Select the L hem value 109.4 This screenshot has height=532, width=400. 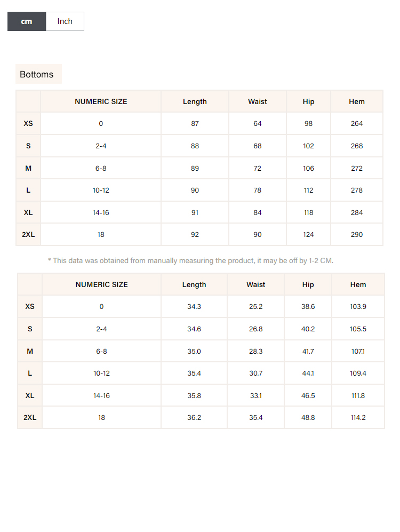[358, 373]
